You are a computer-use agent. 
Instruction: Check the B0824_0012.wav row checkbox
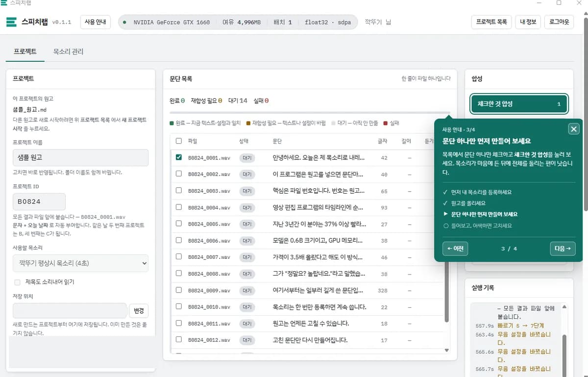pos(178,340)
